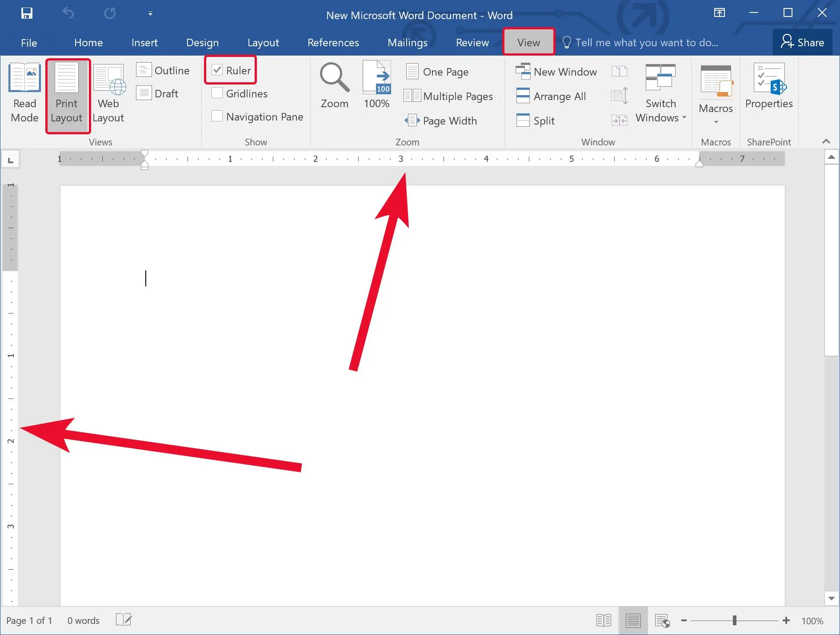Switch to Outline view
Screen dimensions: 840x635
pos(163,70)
